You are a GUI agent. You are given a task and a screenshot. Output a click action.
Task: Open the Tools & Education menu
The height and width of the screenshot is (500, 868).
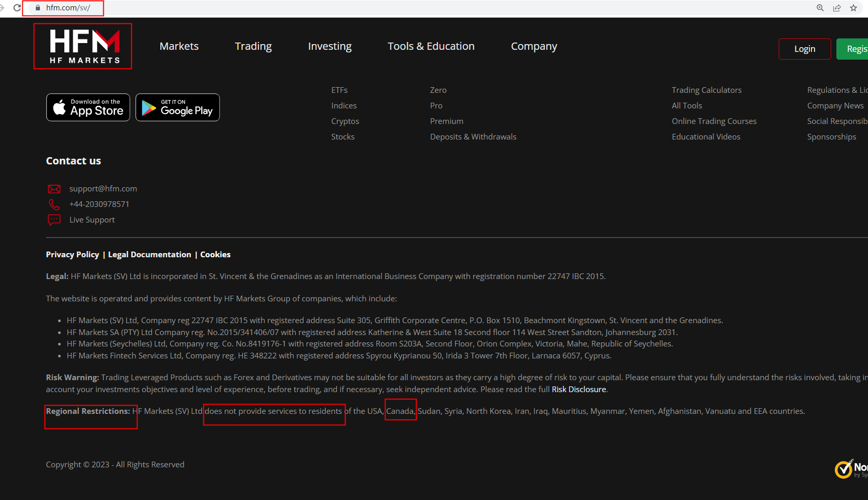[431, 46]
